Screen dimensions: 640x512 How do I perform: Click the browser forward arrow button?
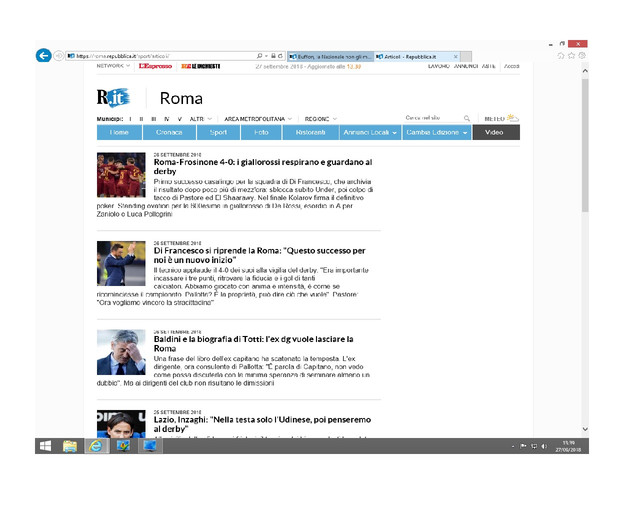tap(58, 56)
